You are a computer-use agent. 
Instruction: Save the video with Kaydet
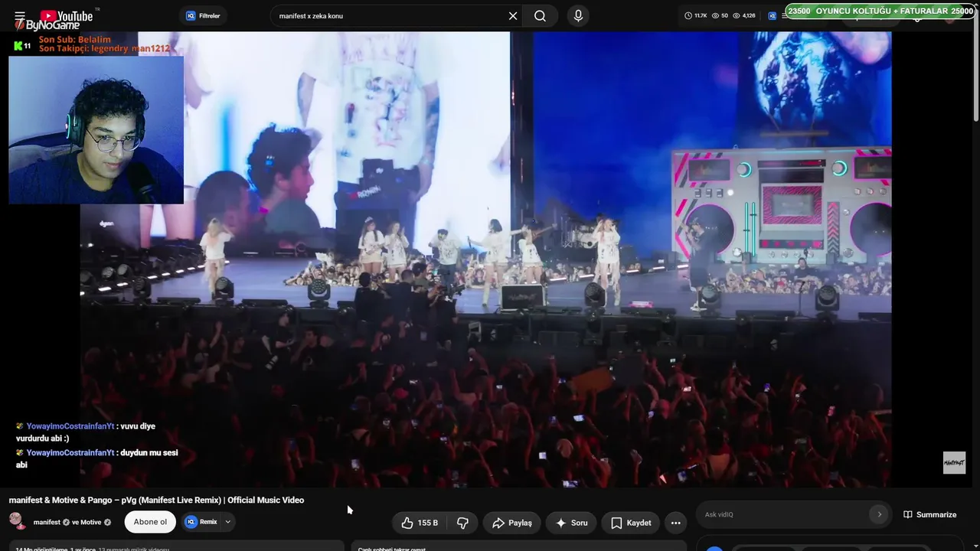(x=631, y=523)
